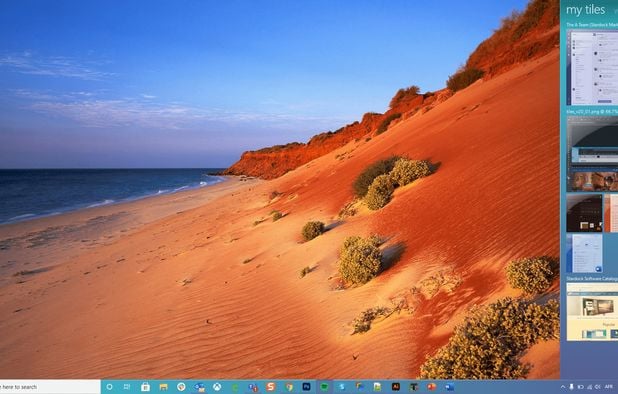Open the Stardock Software Catalog tile thumbnail
The width and height of the screenshot is (618, 394).
pos(592,312)
